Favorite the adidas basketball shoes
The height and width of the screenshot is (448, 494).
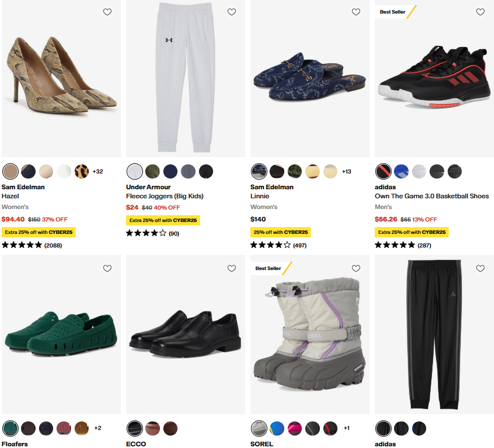coord(480,12)
